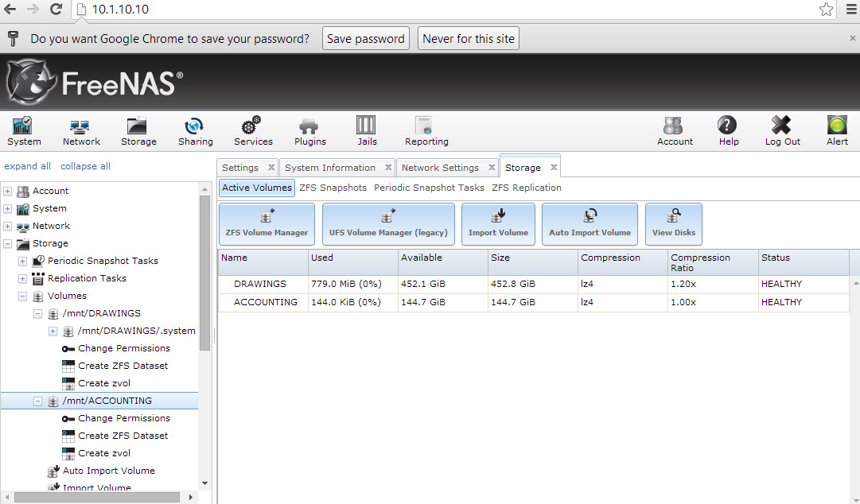860x504 pixels.
Task: Click the Auto Import Volume button
Action: (590, 224)
